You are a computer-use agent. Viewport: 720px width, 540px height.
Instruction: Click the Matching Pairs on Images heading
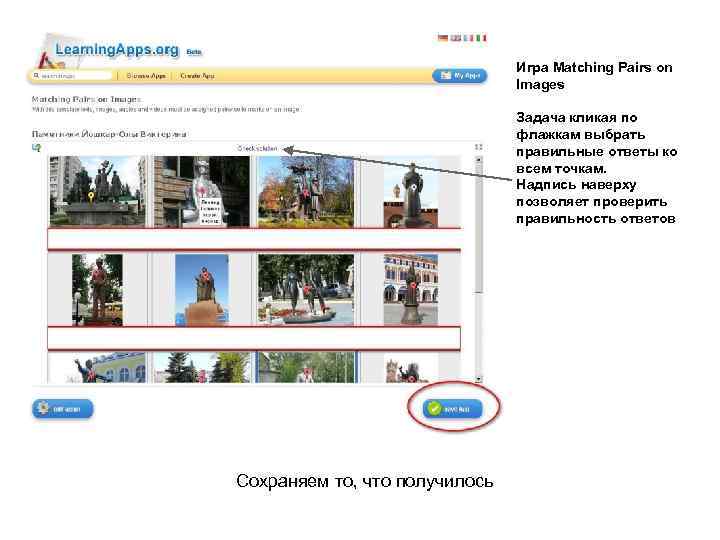(86, 99)
